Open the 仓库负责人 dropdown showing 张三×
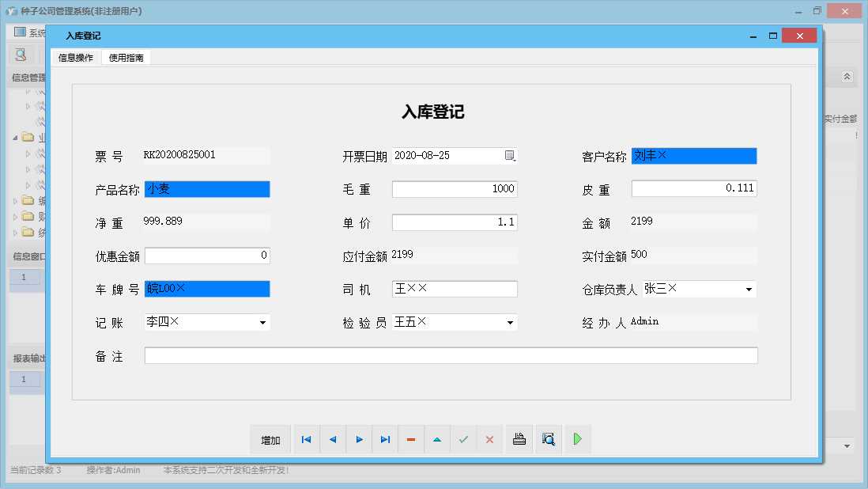 pos(748,289)
